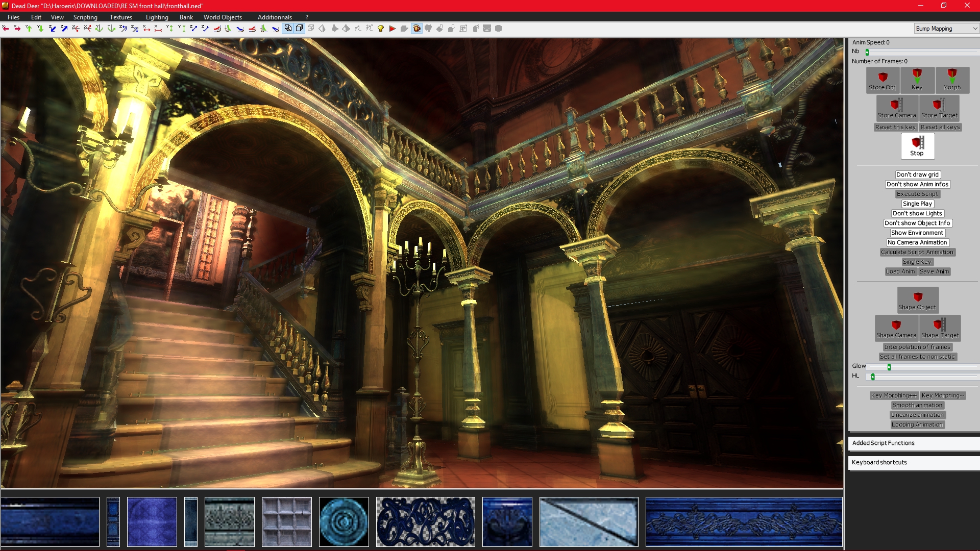Image resolution: width=980 pixels, height=551 pixels.
Task: Click the shrink Y axis scale icon
Action: 182,29
